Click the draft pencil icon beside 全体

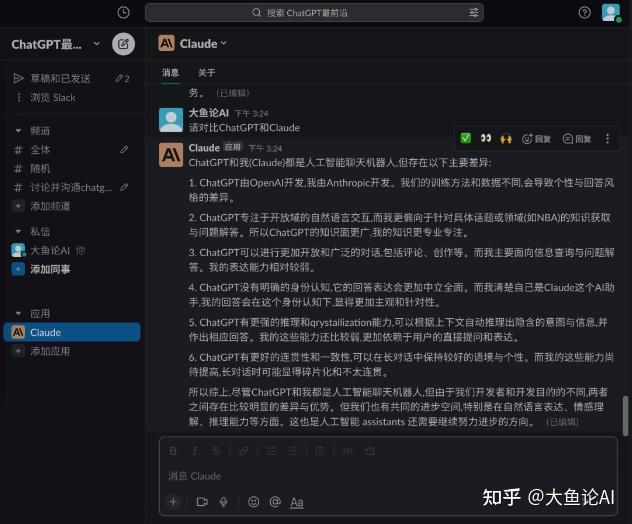[x=124, y=150]
